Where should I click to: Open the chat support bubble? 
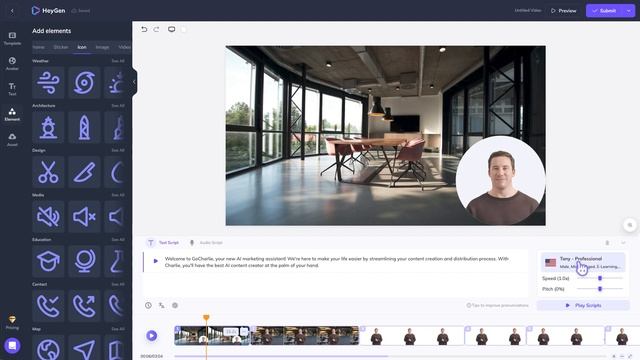click(x=12, y=346)
